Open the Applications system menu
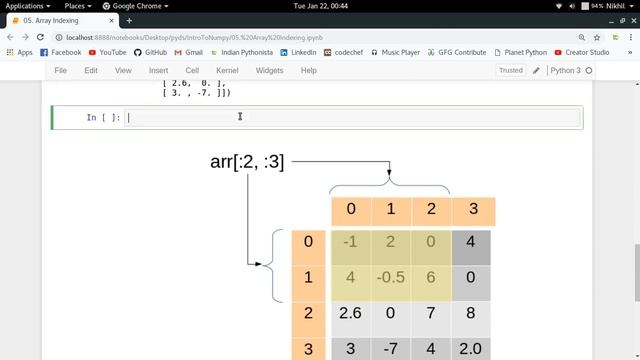Screen dimensions: 640x360 27,6
